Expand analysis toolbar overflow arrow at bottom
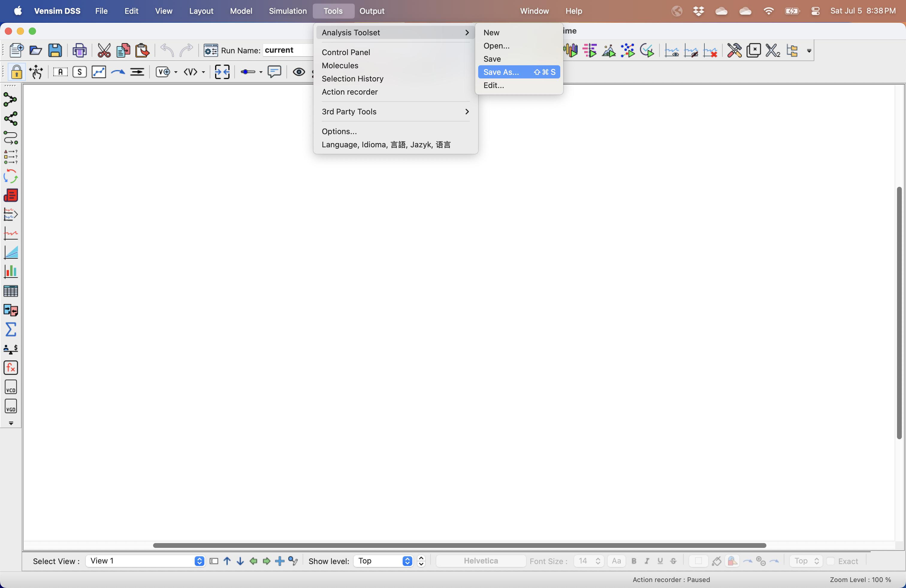This screenshot has width=906, height=588. tap(11, 423)
